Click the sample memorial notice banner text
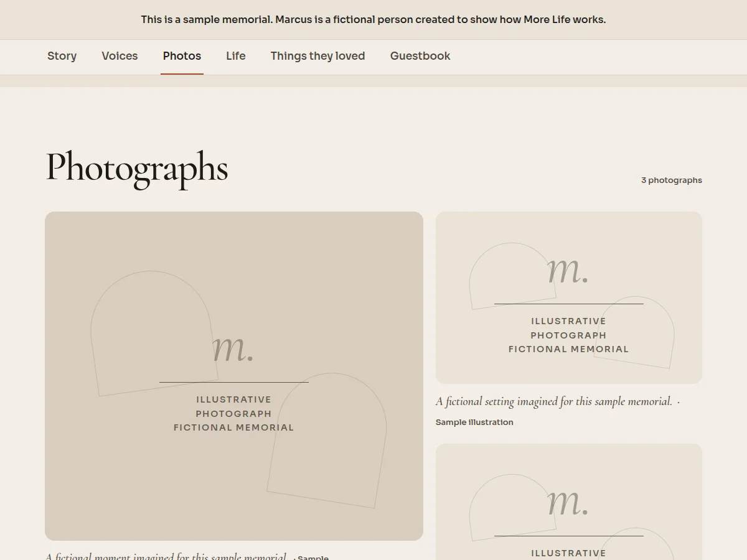Screen dimensions: 747x560 (x=374, y=19)
